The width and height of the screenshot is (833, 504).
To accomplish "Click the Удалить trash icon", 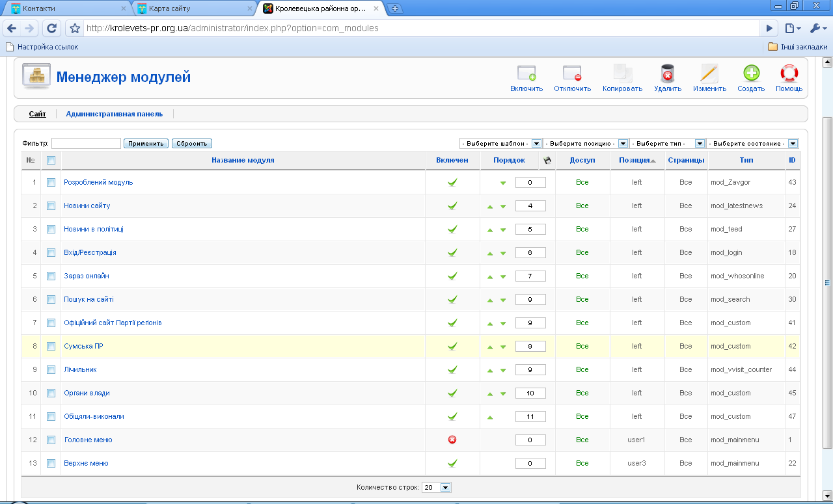I will (x=667, y=73).
